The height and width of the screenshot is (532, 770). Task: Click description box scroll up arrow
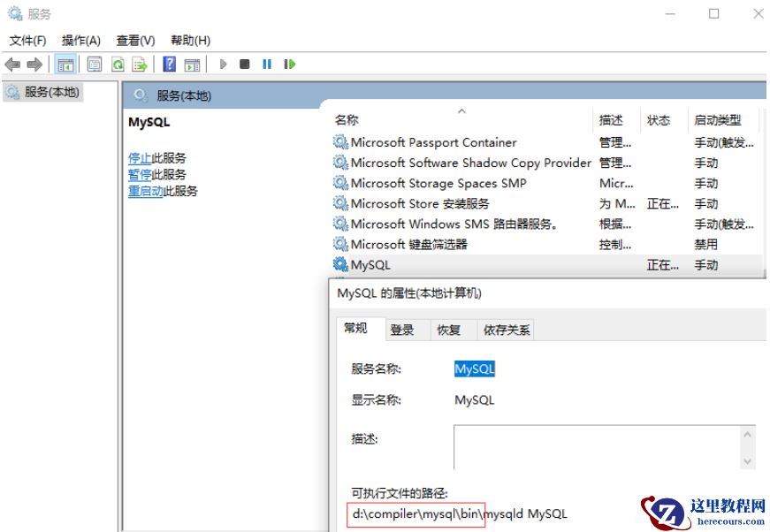pos(747,434)
